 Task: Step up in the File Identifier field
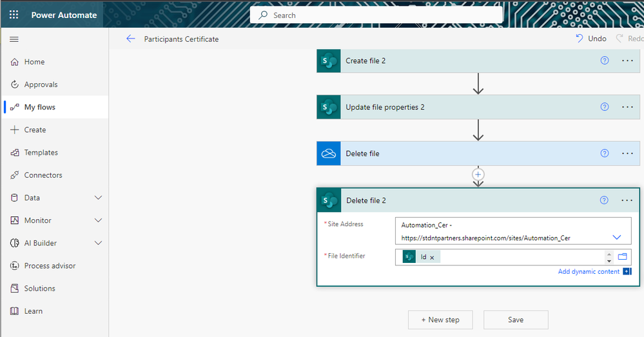click(x=609, y=254)
